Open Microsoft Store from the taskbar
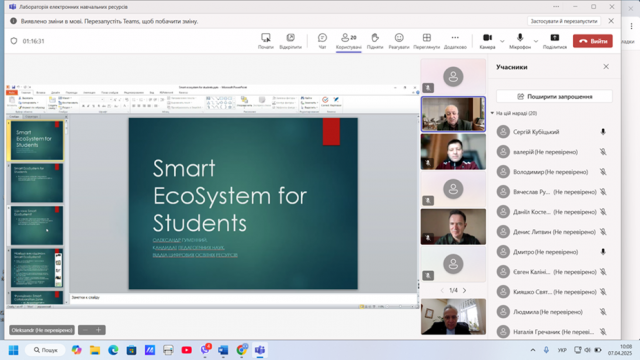The width and height of the screenshot is (640, 360). point(131,350)
